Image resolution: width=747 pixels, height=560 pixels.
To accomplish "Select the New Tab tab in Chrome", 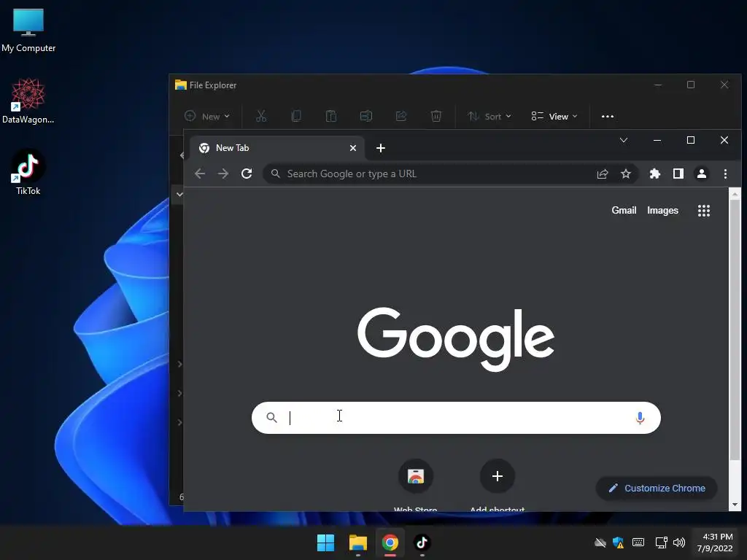I will [276, 148].
